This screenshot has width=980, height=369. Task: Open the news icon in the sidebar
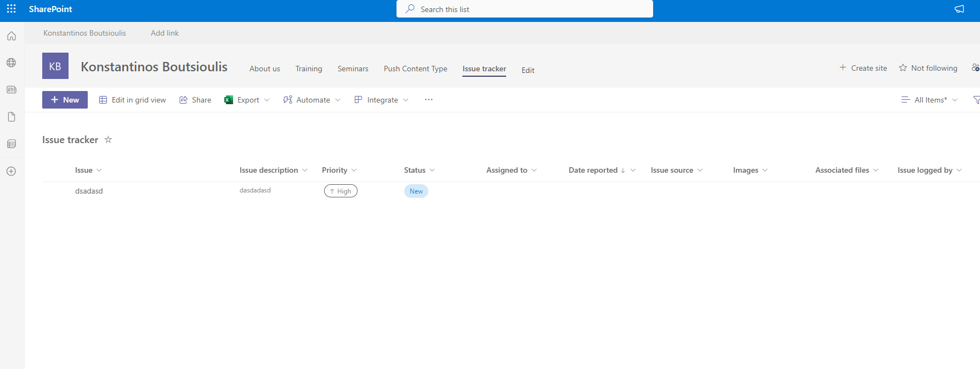point(12,89)
